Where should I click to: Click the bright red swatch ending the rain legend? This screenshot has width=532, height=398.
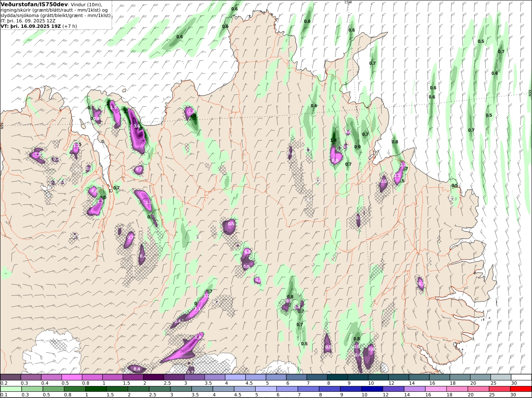[x=521, y=389]
